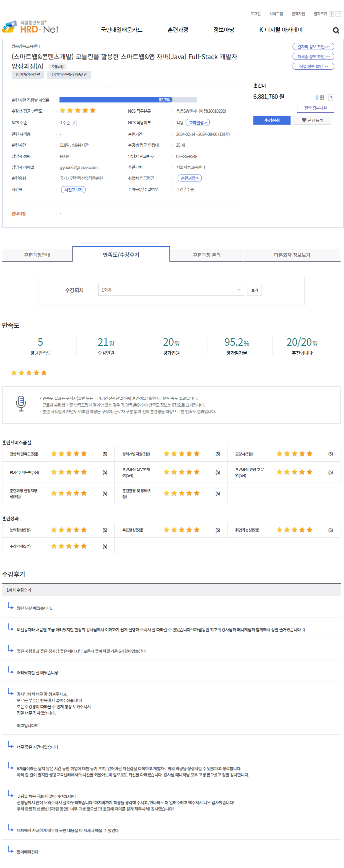This screenshot has width=344, height=868.
Task: Click the microphone notice icon
Action: 21,403
